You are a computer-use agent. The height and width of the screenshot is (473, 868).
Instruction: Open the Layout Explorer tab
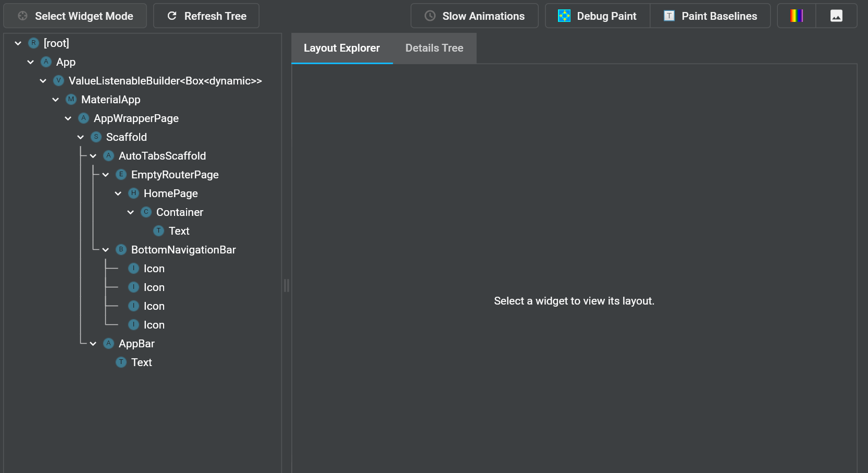(x=342, y=48)
